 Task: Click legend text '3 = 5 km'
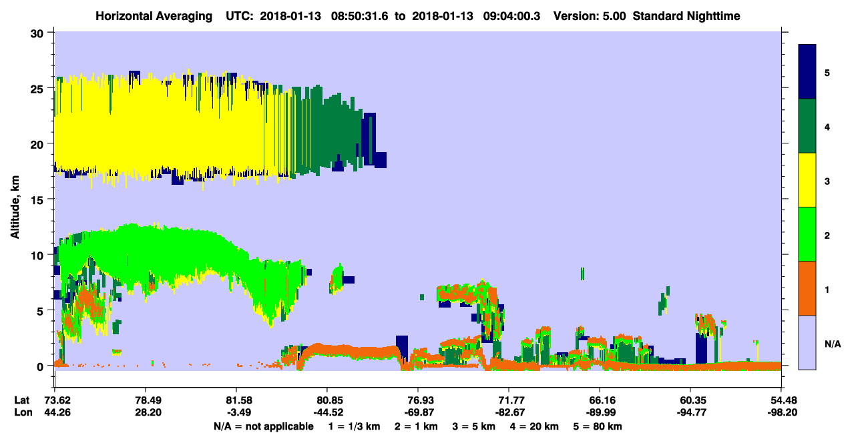point(475,426)
